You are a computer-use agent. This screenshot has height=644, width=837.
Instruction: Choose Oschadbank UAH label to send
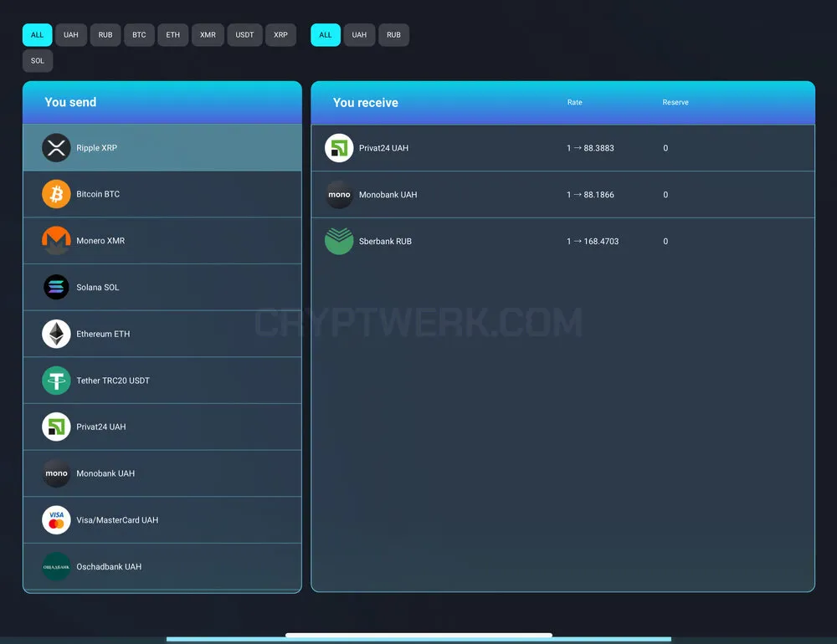pos(109,566)
